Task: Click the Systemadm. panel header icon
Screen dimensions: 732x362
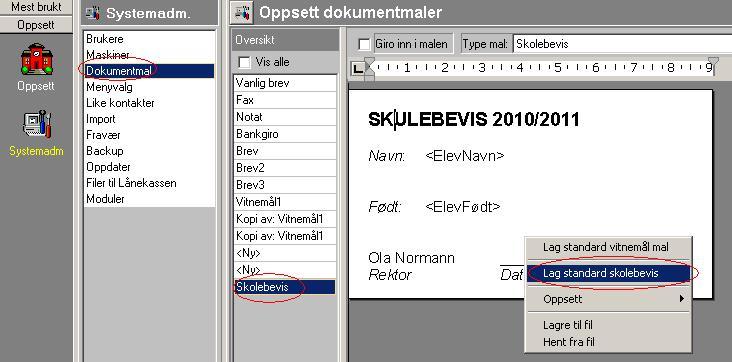Action: pos(93,12)
